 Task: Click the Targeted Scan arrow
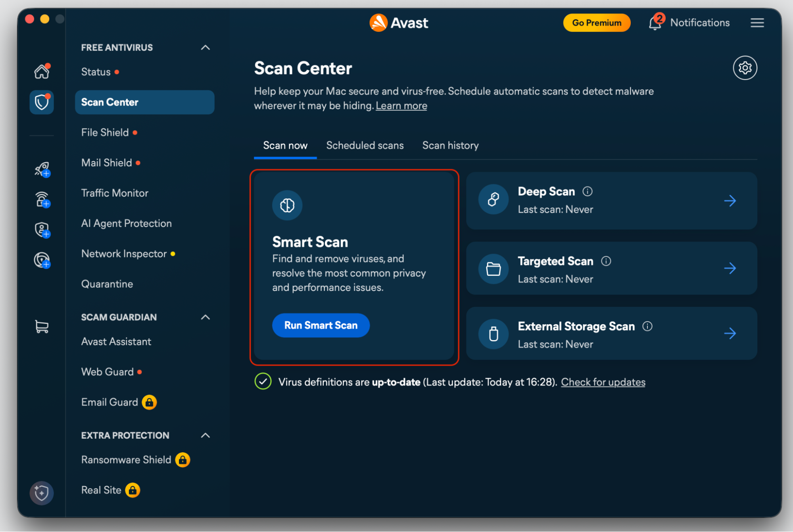(x=730, y=268)
